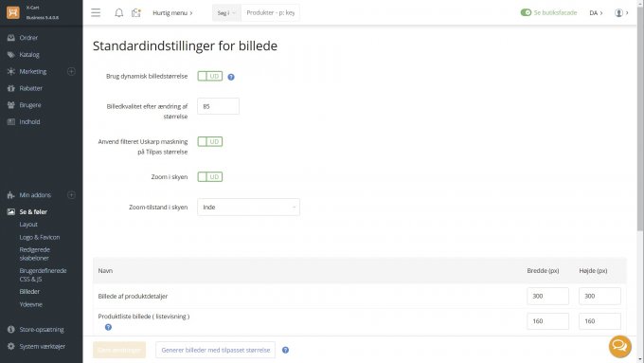Toggle the Se butiksfacade switch

526,12
